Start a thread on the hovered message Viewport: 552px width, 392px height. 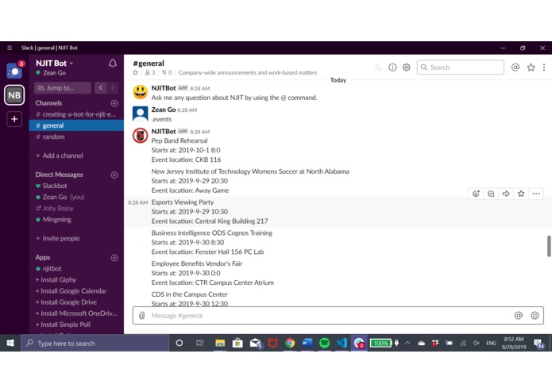491,194
